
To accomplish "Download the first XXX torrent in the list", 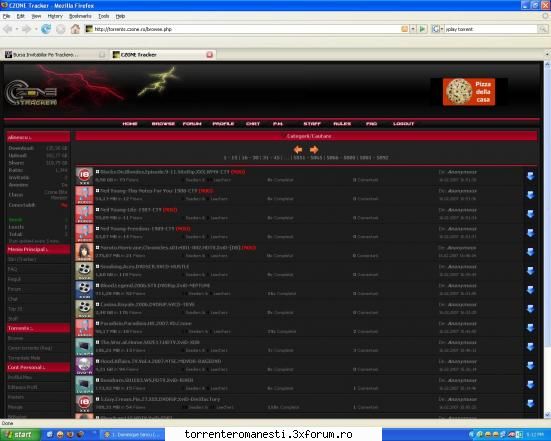I will tap(530, 176).
